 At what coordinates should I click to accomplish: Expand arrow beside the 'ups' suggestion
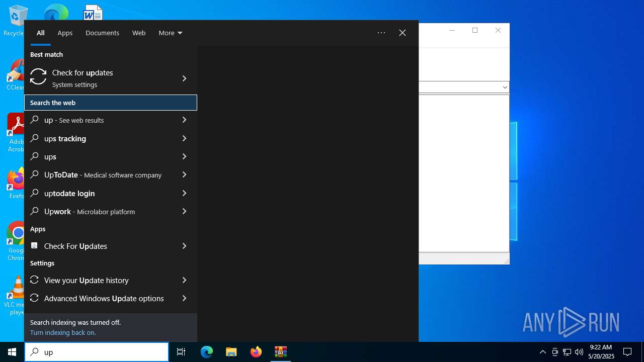click(184, 156)
